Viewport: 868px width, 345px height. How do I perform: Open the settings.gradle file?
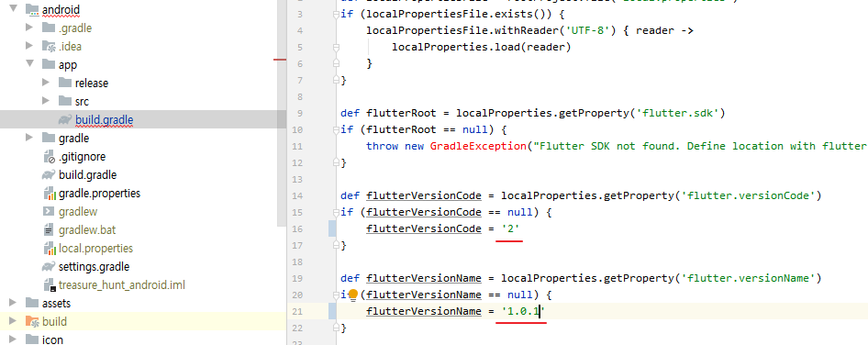(95, 266)
